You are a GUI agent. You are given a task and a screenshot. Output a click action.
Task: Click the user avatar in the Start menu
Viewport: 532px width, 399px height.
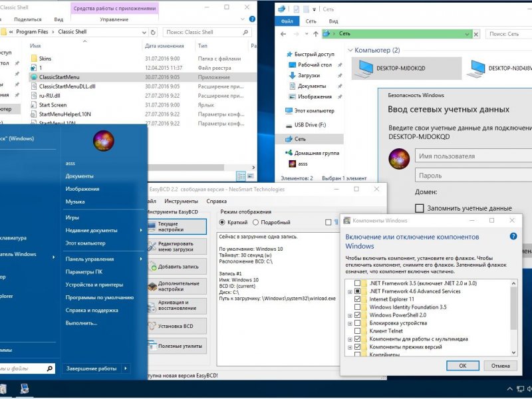pyautogui.click(x=104, y=140)
